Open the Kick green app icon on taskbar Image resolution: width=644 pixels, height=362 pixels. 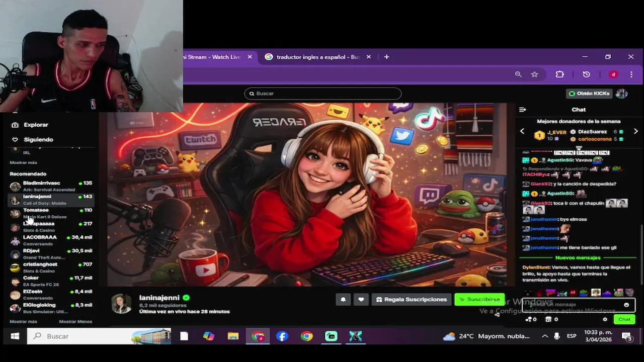pyautogui.click(x=331, y=336)
